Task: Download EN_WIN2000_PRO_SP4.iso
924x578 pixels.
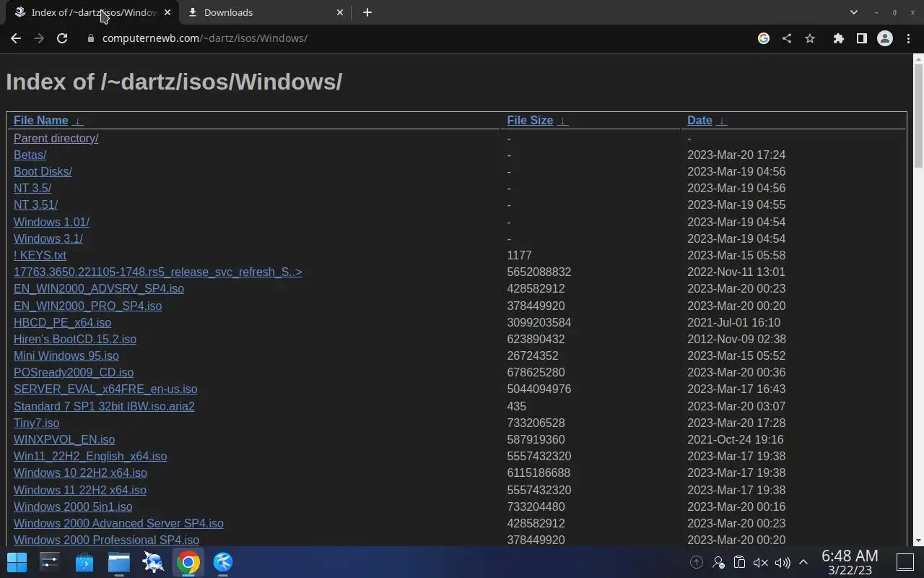Action: point(87,306)
